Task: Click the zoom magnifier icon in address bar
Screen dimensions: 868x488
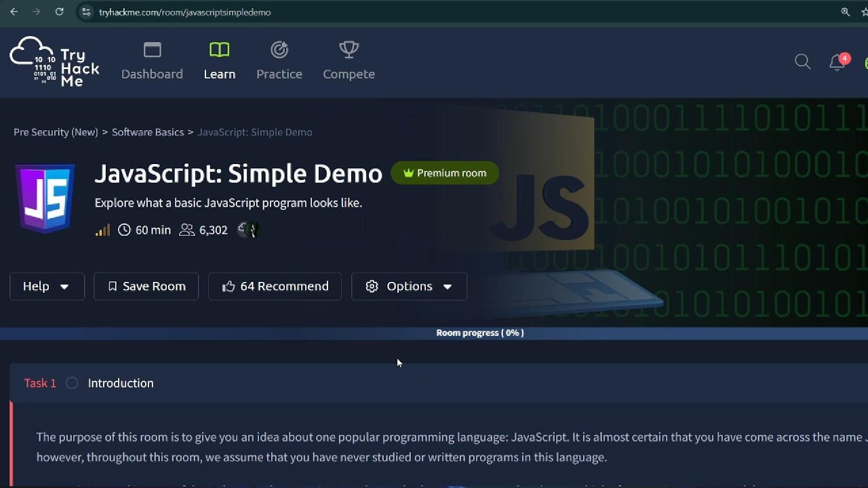Action: (845, 12)
